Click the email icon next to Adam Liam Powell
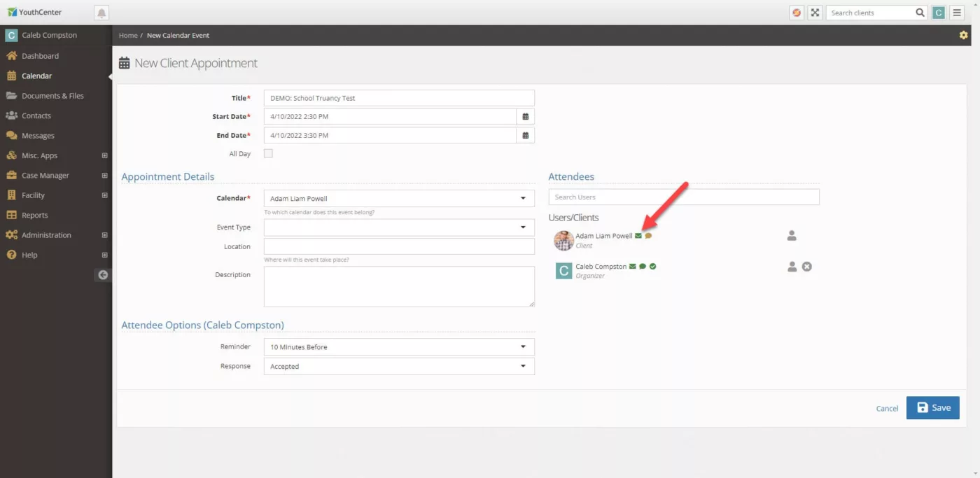This screenshot has width=980, height=478. (638, 236)
